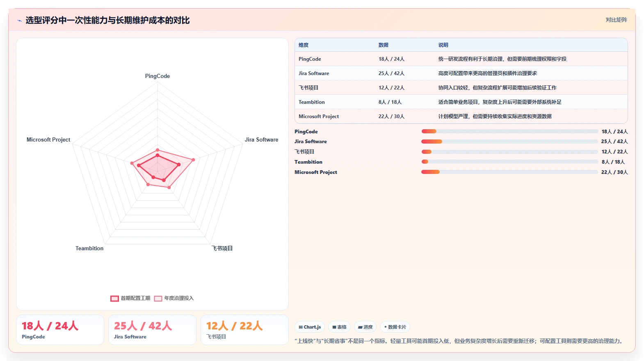Click the Teambition radar axis label

(x=89, y=248)
